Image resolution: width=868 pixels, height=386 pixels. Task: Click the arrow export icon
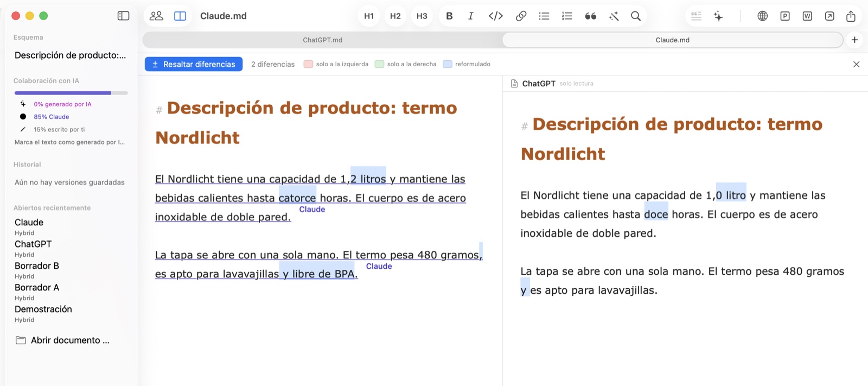tap(829, 16)
